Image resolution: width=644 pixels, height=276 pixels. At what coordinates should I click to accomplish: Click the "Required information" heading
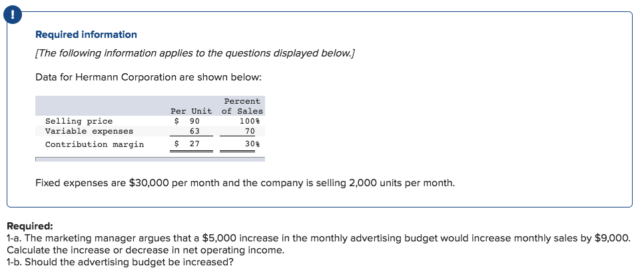click(86, 35)
